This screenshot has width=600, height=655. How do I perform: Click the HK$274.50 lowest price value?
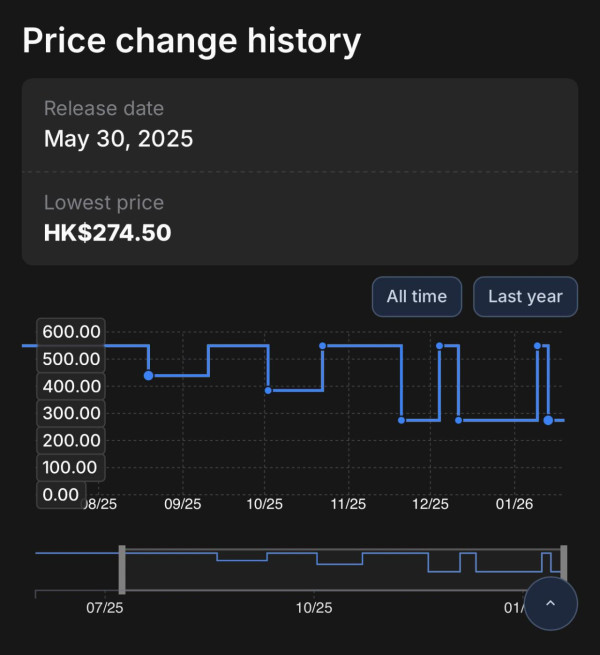(107, 233)
